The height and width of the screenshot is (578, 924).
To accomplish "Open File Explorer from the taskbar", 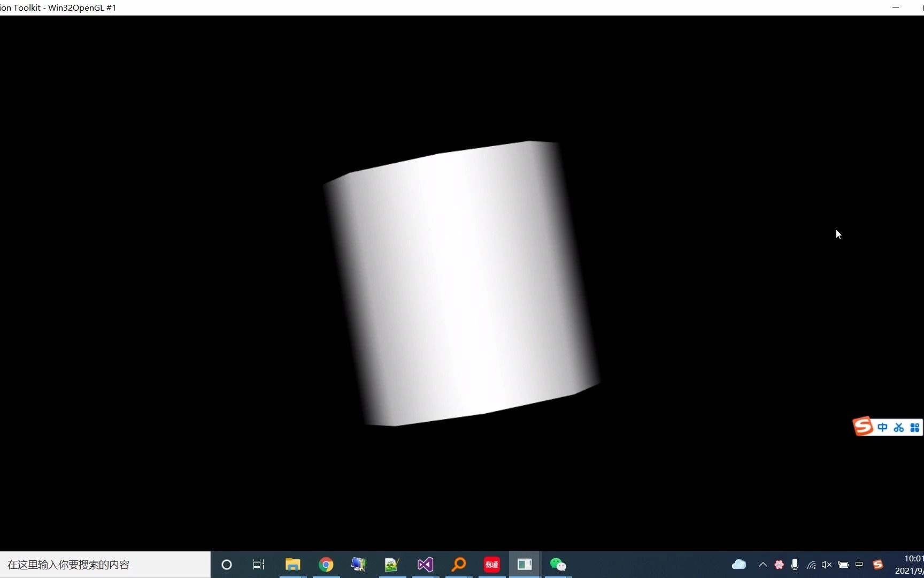I will [x=292, y=565].
